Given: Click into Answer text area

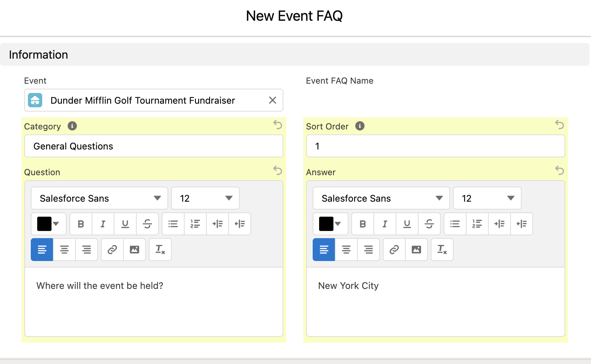Looking at the screenshot, I should pyautogui.click(x=436, y=302).
